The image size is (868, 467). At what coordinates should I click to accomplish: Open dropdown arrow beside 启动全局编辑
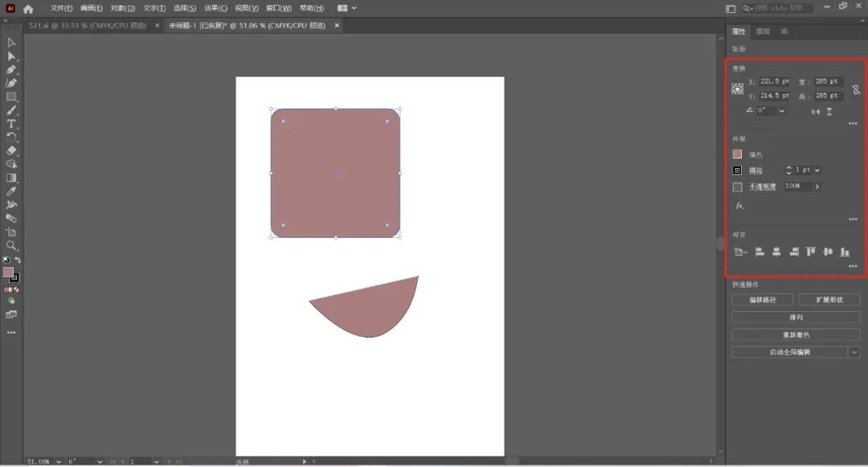pos(854,352)
